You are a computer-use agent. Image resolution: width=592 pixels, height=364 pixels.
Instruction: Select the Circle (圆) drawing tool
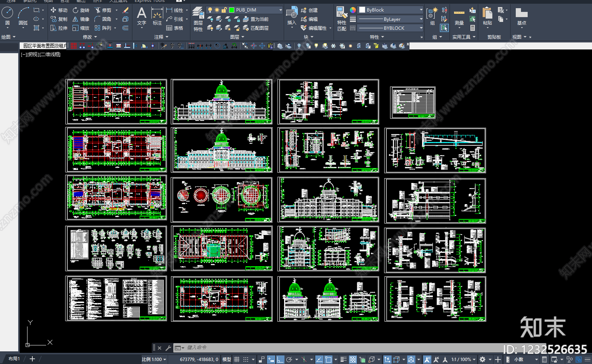7,16
